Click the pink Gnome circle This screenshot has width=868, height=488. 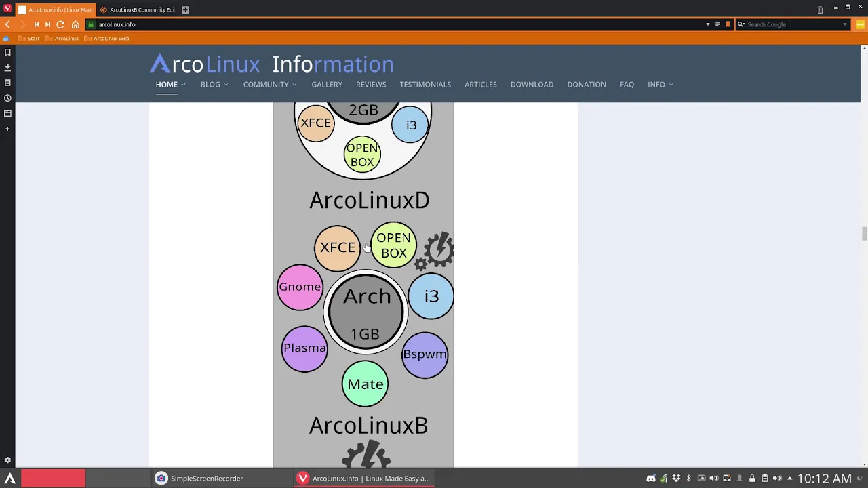[300, 287]
